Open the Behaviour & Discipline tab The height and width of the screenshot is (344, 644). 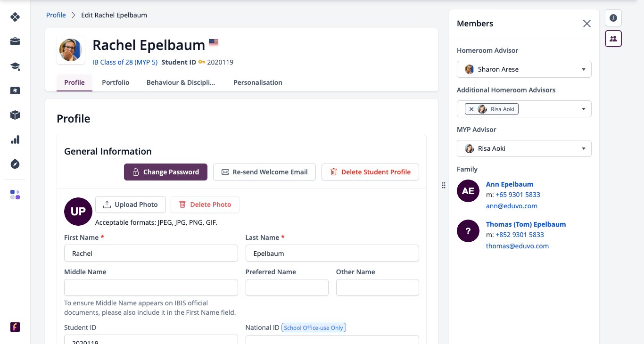click(181, 82)
